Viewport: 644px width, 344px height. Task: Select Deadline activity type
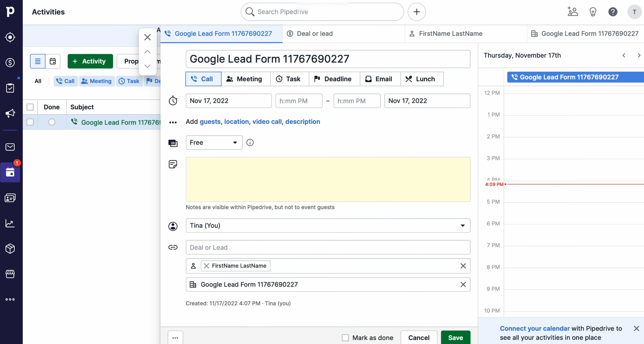coord(334,79)
